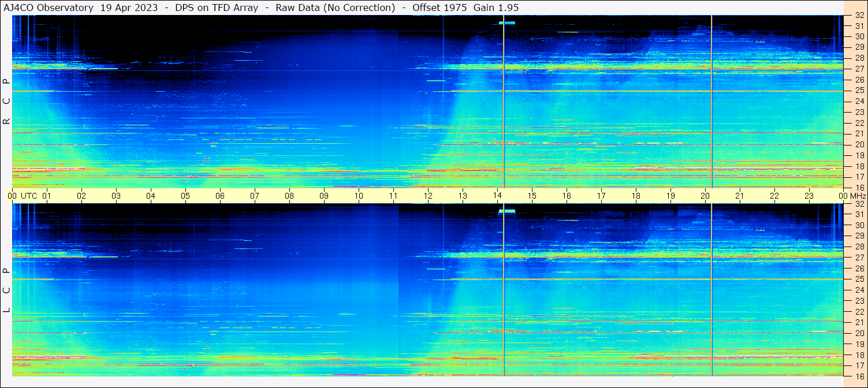Select hour 04 on the UTC time axis
The height and width of the screenshot is (388, 868).
tap(151, 196)
